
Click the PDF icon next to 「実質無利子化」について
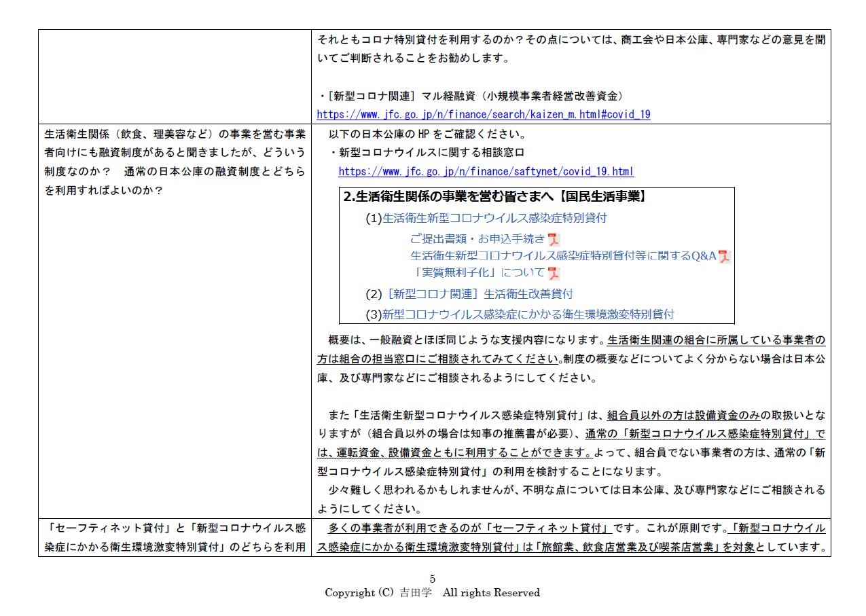tap(554, 273)
